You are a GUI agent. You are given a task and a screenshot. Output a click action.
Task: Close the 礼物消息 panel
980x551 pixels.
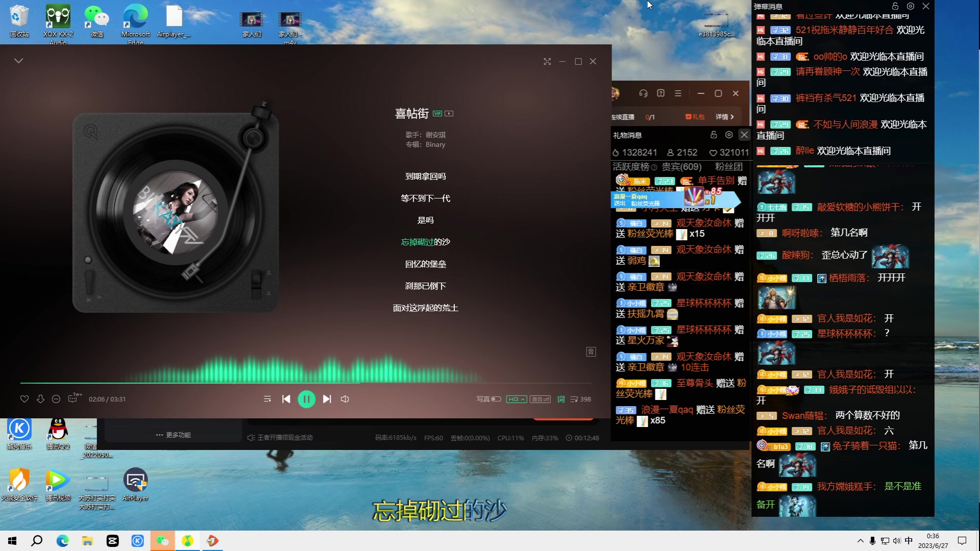pos(744,135)
